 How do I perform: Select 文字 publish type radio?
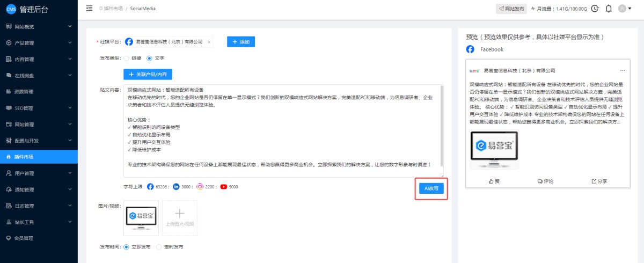click(149, 58)
